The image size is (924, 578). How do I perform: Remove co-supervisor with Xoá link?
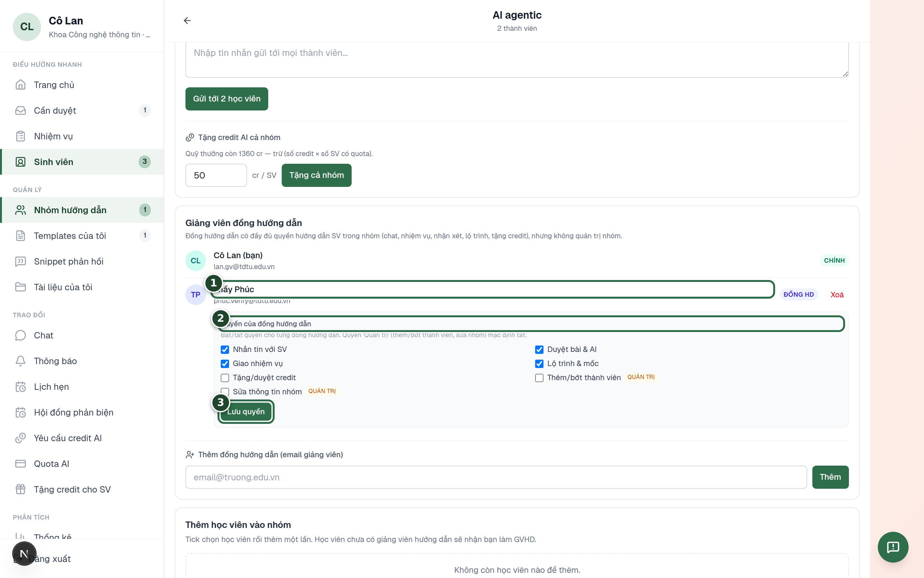pyautogui.click(x=837, y=295)
